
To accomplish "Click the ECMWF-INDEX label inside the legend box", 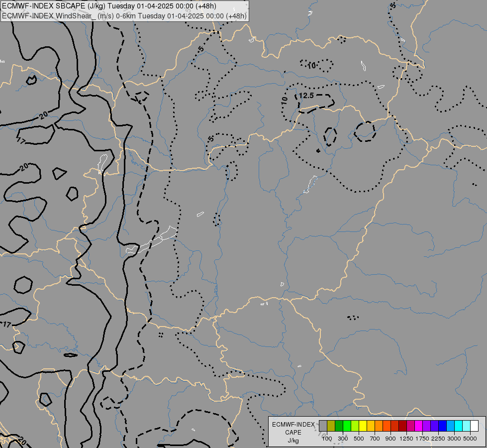I will click(x=293, y=425).
